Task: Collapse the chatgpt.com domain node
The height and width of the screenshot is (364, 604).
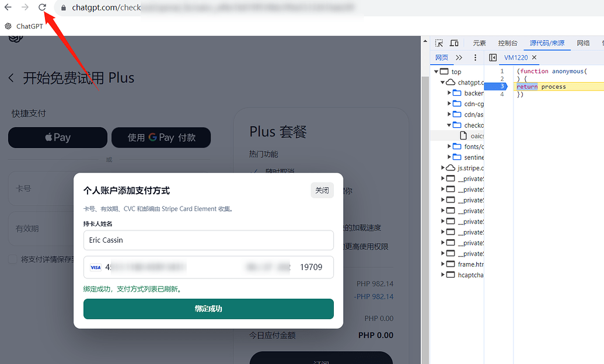Action: 442,82
